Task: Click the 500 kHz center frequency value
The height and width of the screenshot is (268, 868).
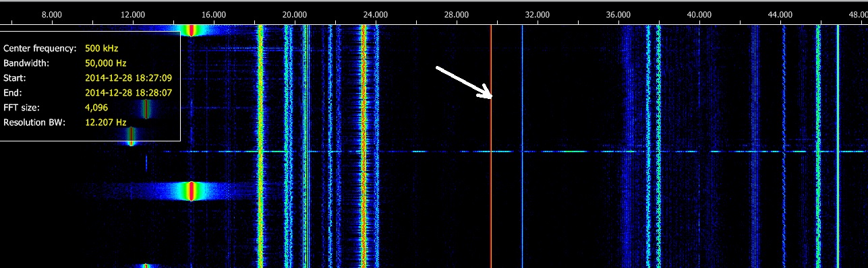Action: tap(102, 48)
